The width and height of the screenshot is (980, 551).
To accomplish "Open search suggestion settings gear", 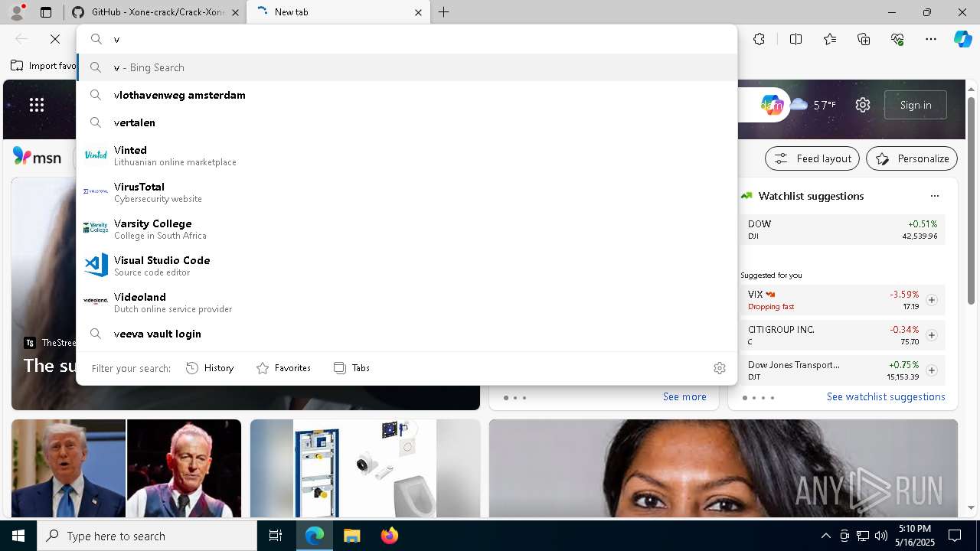I will tap(719, 368).
